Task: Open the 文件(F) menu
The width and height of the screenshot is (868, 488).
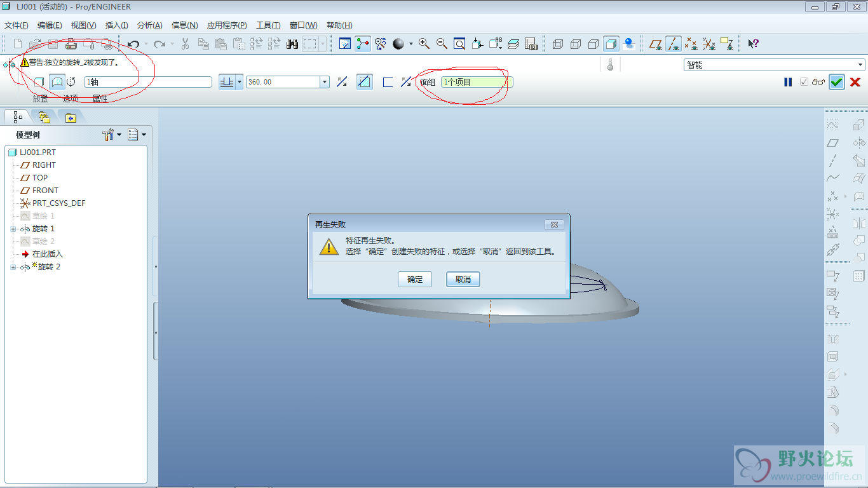Action: [x=17, y=25]
